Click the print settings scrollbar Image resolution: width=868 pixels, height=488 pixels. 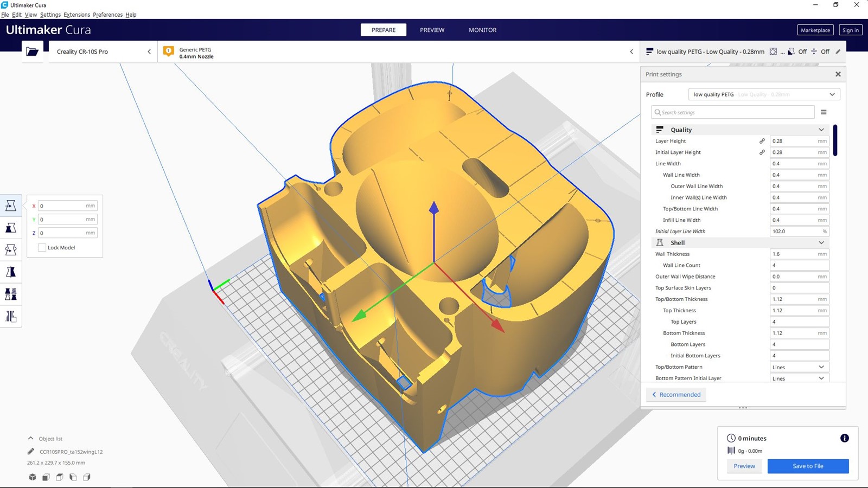pos(835,140)
